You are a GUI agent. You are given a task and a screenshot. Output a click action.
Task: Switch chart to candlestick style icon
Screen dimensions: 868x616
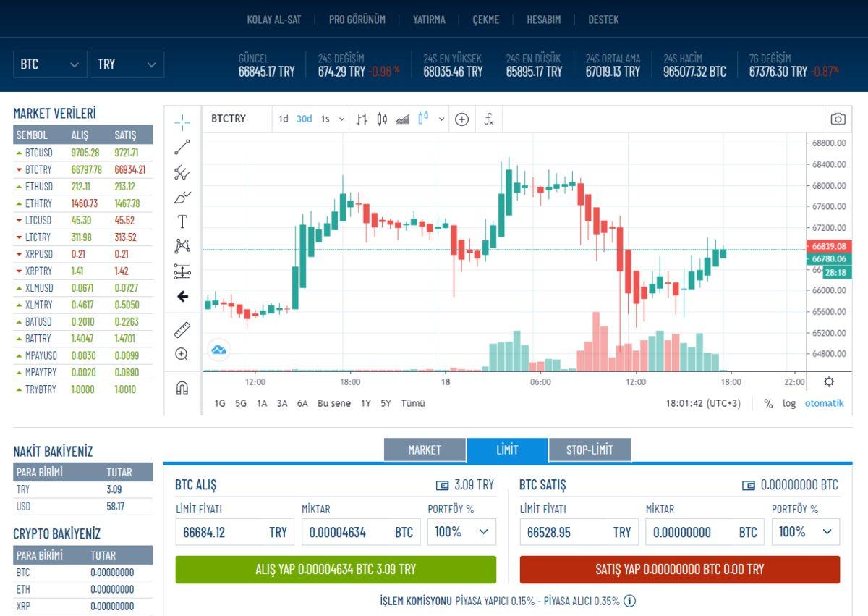tap(381, 119)
